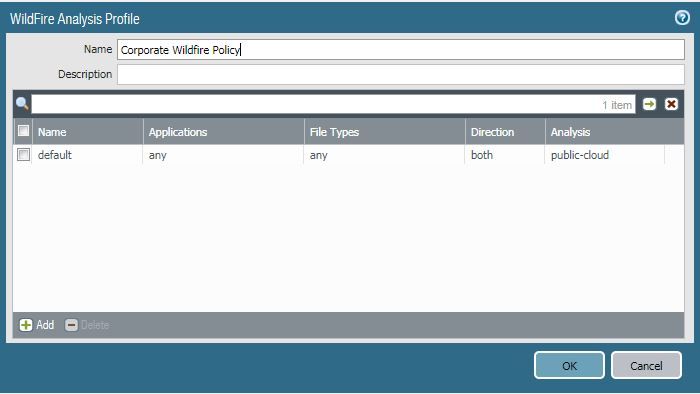The width and height of the screenshot is (700, 394).
Task: Confirm the profile with the OK button
Action: tap(569, 365)
